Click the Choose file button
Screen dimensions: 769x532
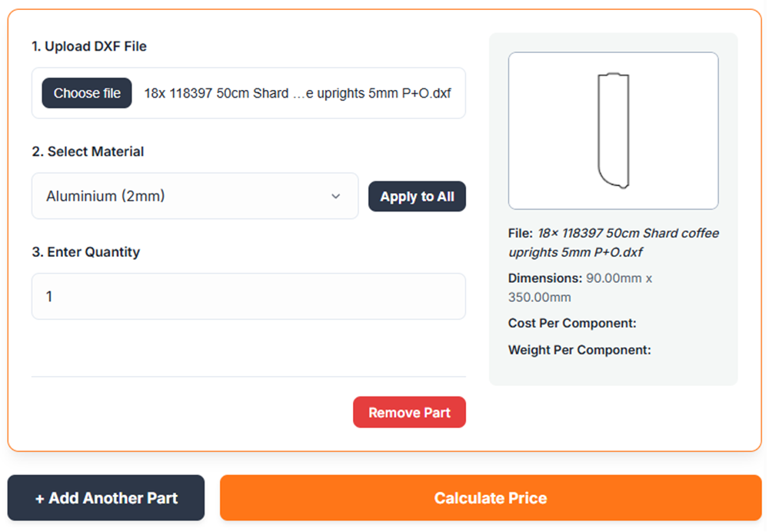[x=87, y=93]
